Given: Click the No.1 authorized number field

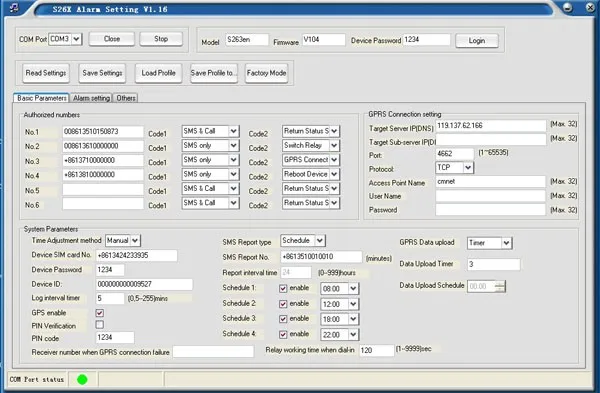Looking at the screenshot, I should pos(103,132).
